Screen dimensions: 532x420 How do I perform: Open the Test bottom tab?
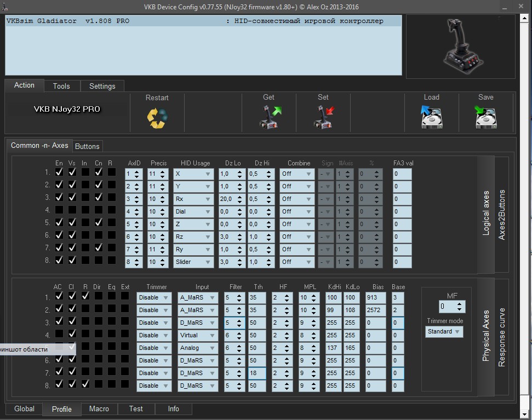point(136,409)
